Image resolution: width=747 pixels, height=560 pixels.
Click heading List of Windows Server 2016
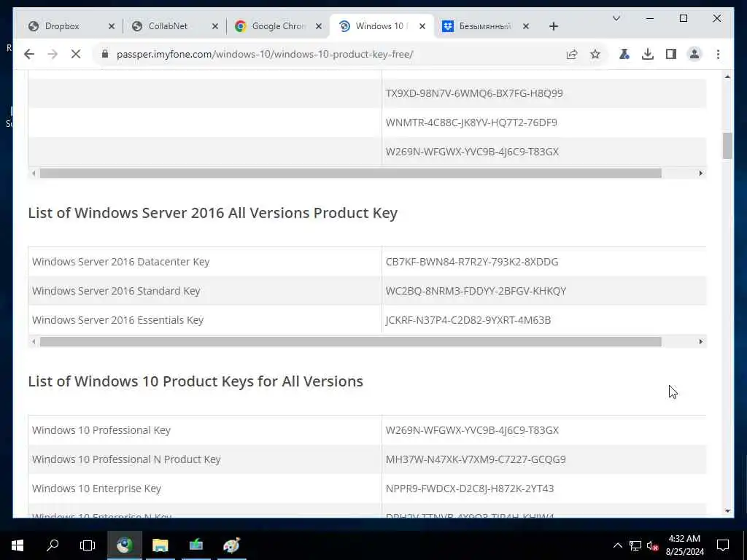(212, 213)
